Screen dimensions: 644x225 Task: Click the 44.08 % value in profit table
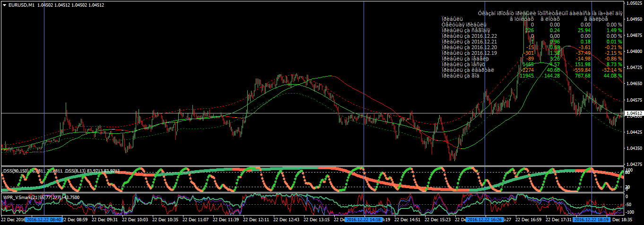coord(612,76)
